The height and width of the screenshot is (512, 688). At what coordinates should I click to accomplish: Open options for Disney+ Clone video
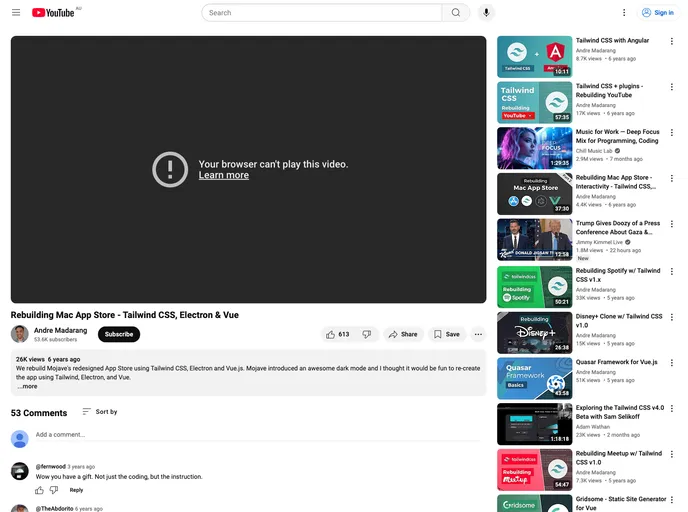point(672,317)
